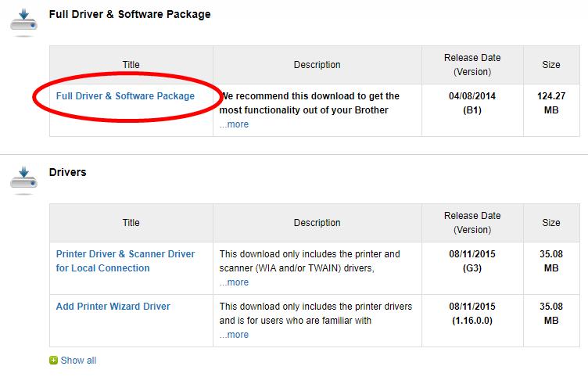Viewport: 588px width, 377px height.
Task: Click Show all below the Drivers table
Action: pos(78,361)
